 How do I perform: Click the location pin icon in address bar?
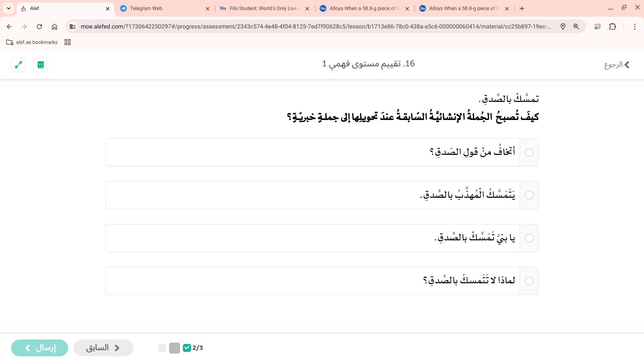(563, 26)
